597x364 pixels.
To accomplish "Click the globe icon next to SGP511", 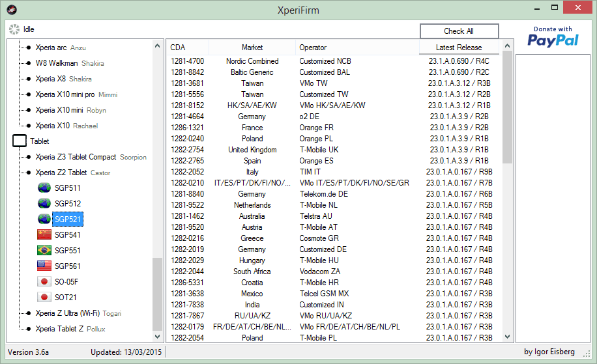I will pos(44,188).
